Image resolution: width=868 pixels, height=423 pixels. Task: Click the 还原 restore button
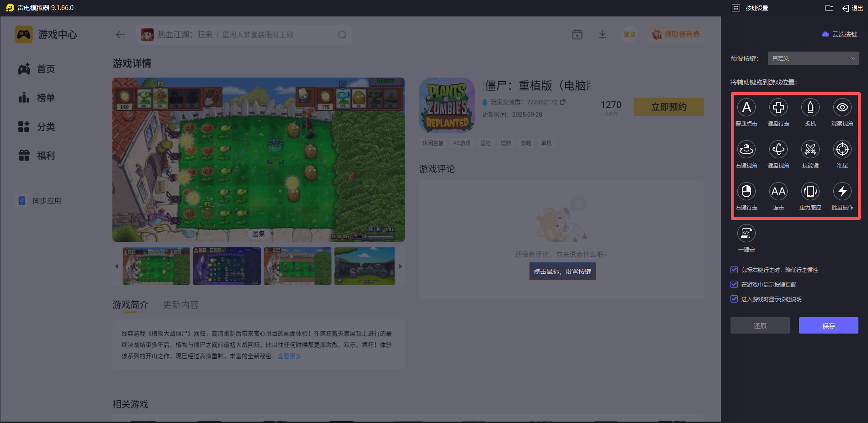click(x=760, y=325)
